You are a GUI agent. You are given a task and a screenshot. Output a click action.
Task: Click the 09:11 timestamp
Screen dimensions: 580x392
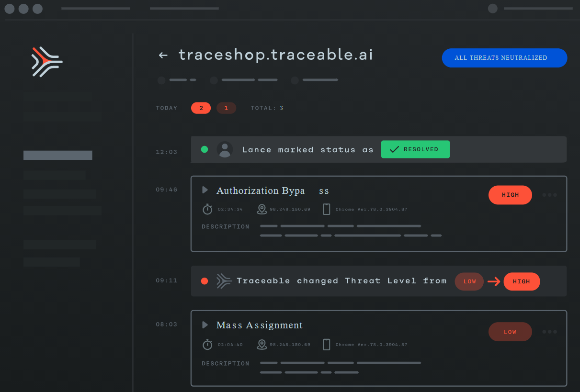tap(166, 280)
